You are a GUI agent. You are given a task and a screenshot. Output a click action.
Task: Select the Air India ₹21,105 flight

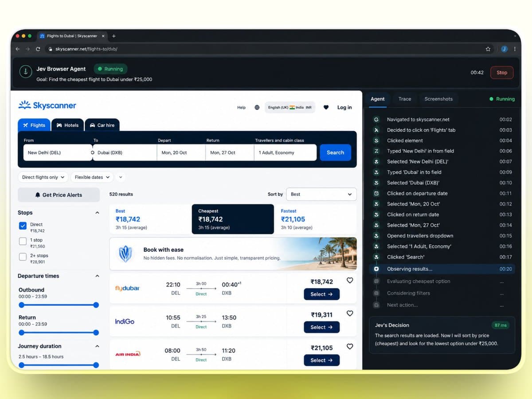[321, 360]
